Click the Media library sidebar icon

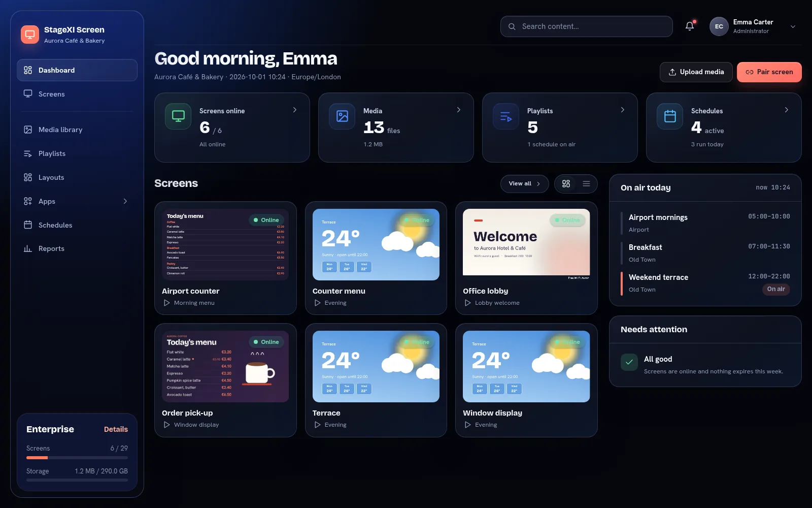point(28,130)
